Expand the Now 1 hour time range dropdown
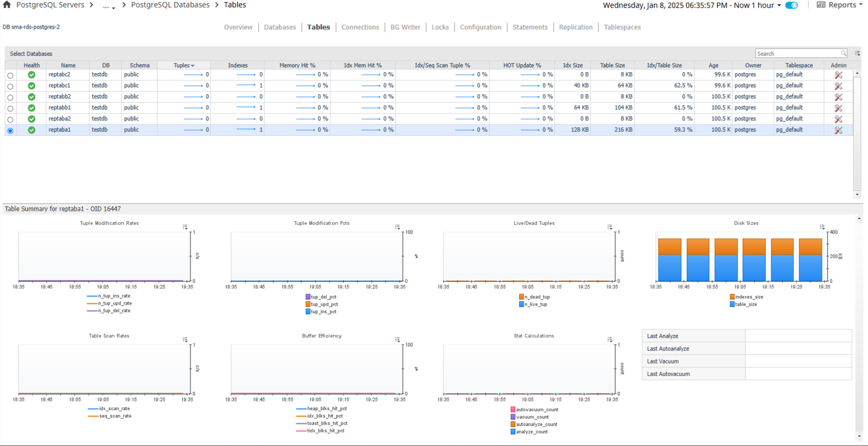This screenshot has width=868, height=446. (x=757, y=5)
